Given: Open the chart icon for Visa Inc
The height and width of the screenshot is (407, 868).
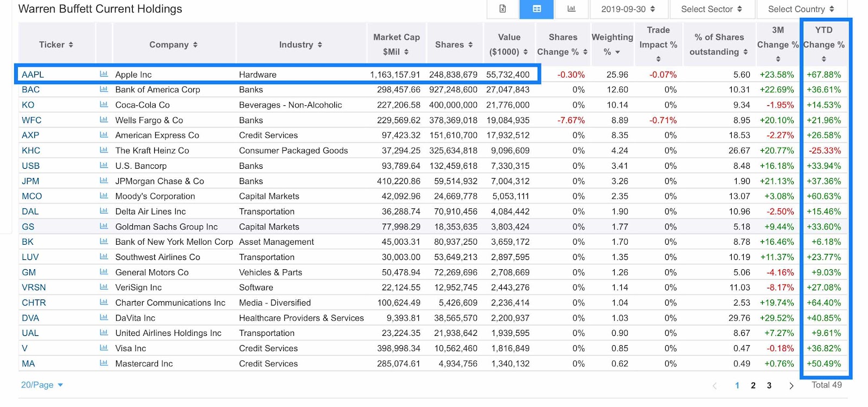Looking at the screenshot, I should pyautogui.click(x=104, y=348).
